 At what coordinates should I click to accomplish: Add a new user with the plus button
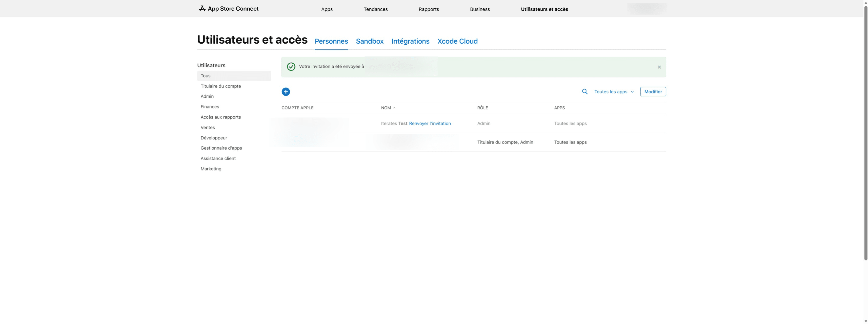click(x=286, y=92)
